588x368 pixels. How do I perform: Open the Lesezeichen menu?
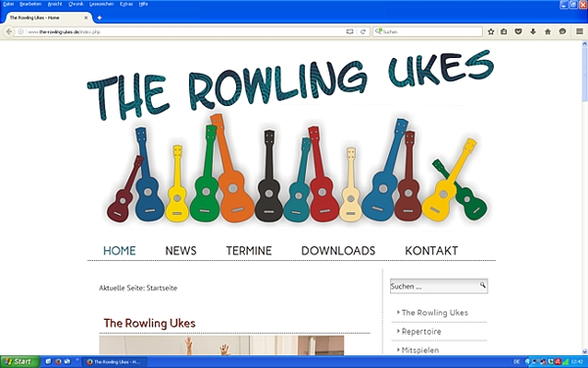[101, 4]
